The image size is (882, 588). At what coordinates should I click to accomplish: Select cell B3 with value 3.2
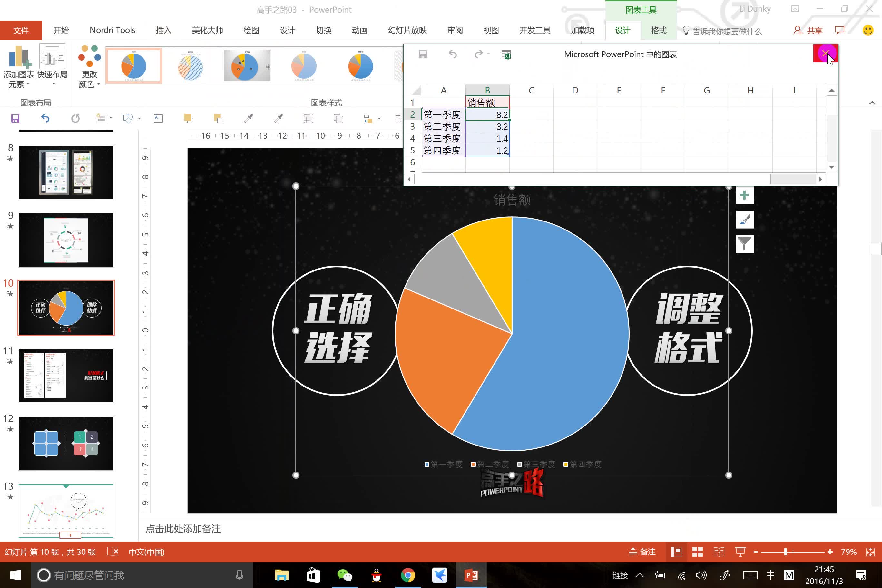click(487, 127)
